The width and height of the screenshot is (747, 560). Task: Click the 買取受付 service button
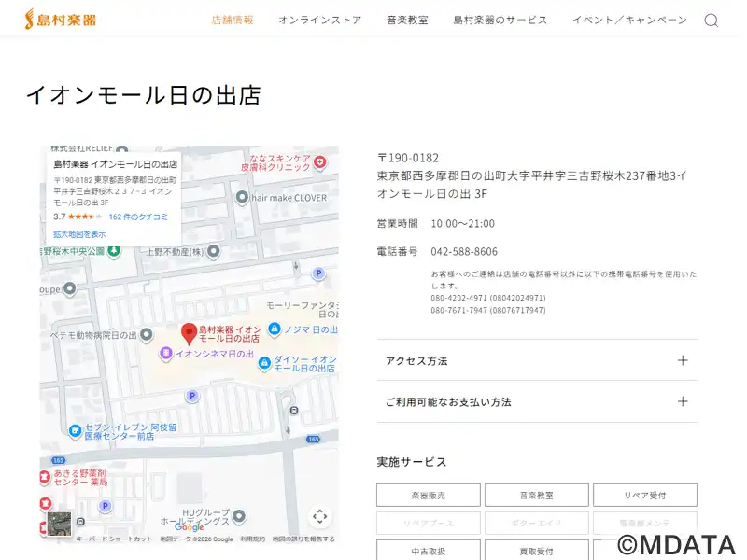(536, 551)
